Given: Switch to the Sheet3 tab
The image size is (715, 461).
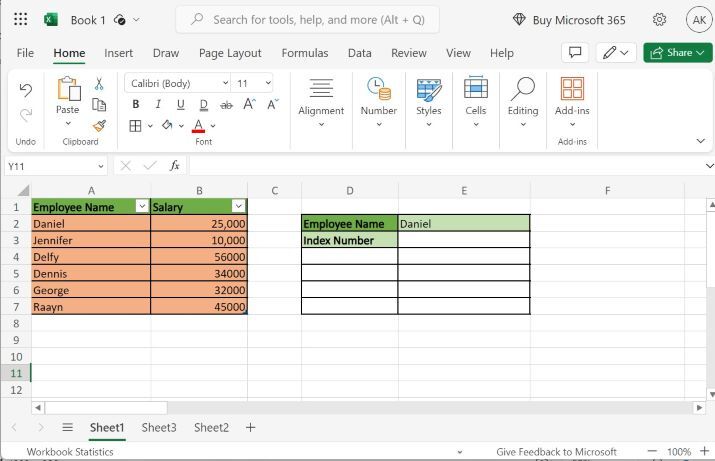Looking at the screenshot, I should [x=158, y=427].
